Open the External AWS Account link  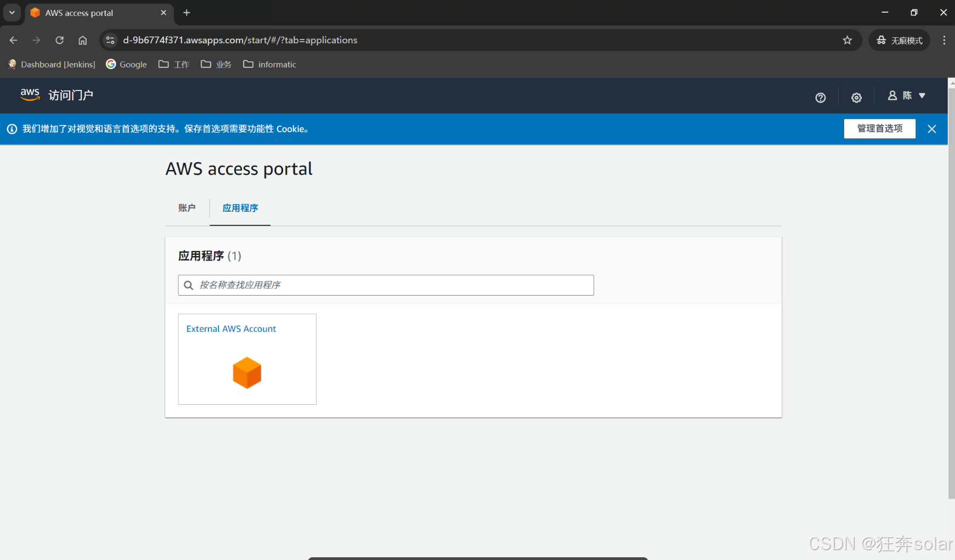[x=231, y=329]
